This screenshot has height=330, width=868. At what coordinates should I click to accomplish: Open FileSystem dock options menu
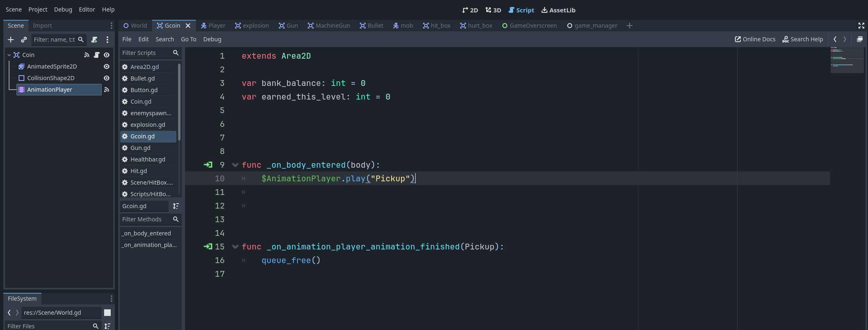point(111,299)
